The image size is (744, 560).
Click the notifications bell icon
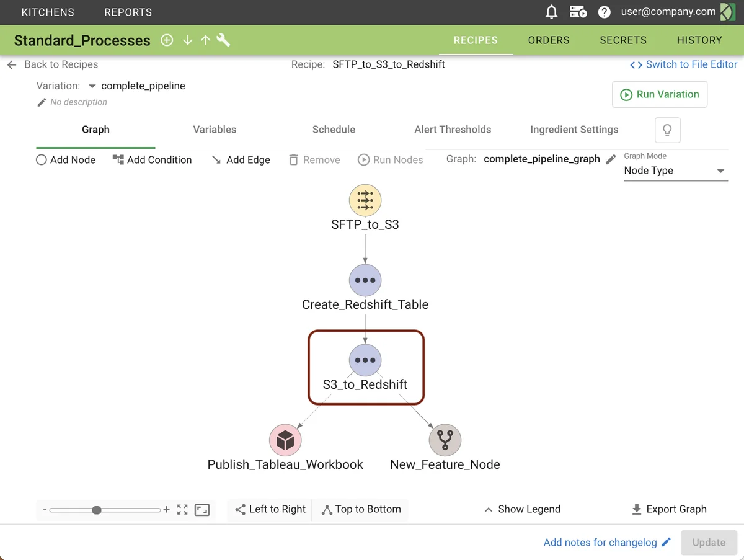(x=551, y=12)
